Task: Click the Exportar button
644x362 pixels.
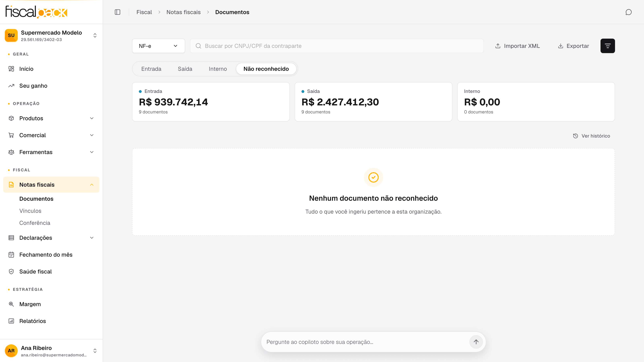Action: point(574,46)
